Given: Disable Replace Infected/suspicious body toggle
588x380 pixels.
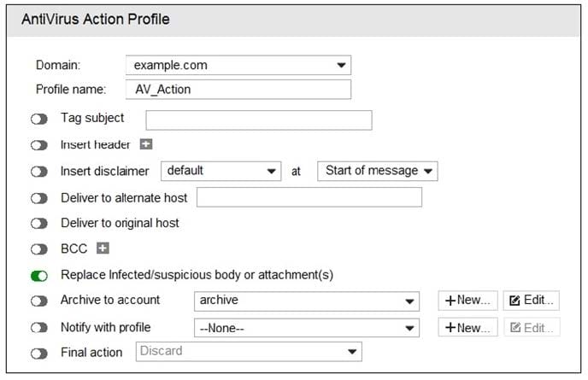Looking at the screenshot, I should (39, 275).
